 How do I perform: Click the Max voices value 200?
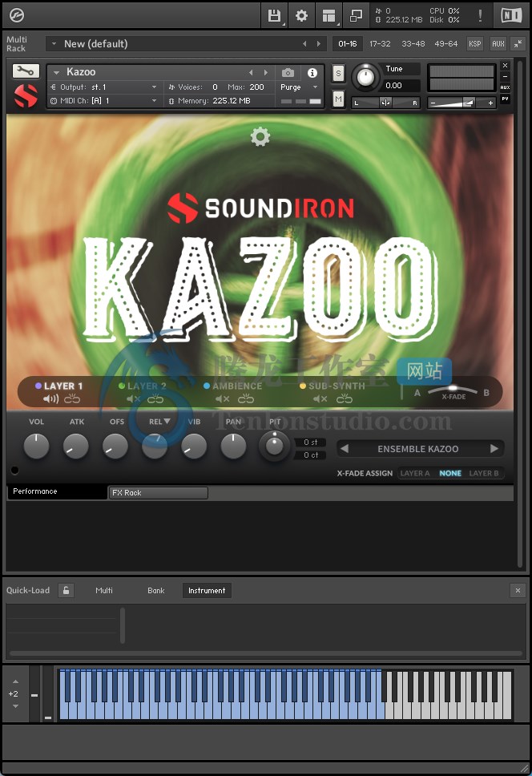pos(256,87)
